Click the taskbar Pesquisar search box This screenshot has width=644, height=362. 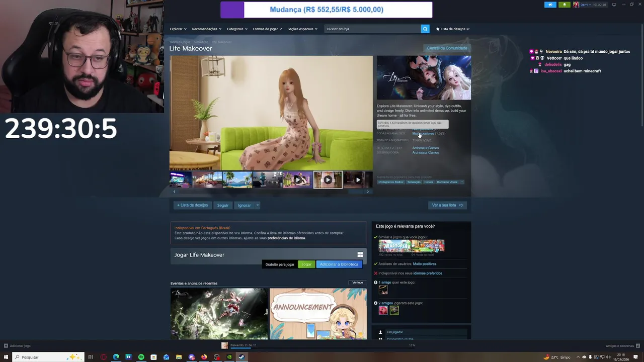(48, 357)
